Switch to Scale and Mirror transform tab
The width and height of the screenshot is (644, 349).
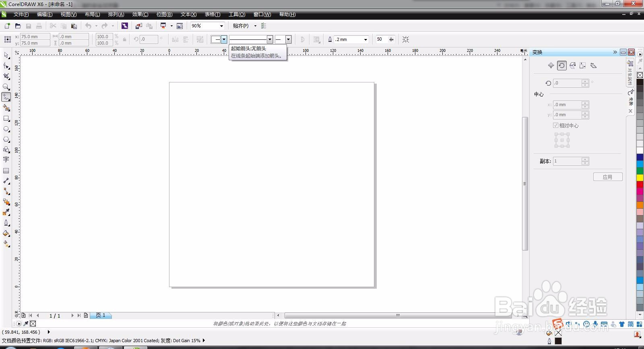tap(572, 66)
